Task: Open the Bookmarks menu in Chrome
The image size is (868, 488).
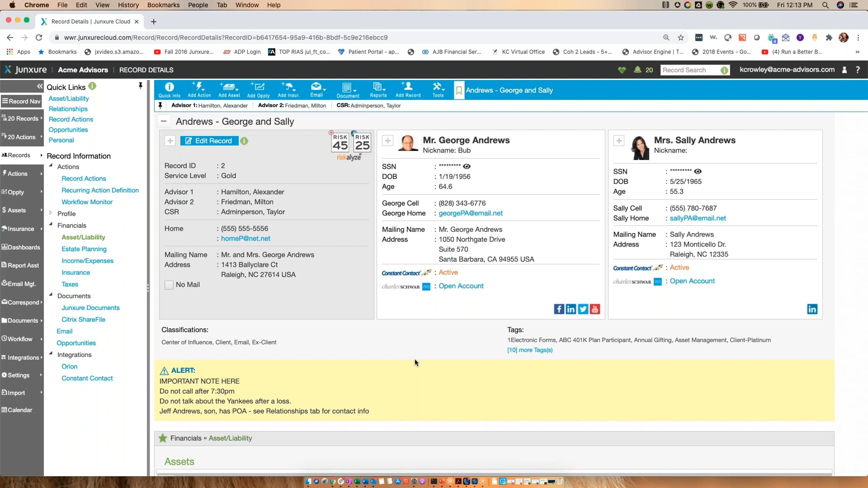Action: 163,5
